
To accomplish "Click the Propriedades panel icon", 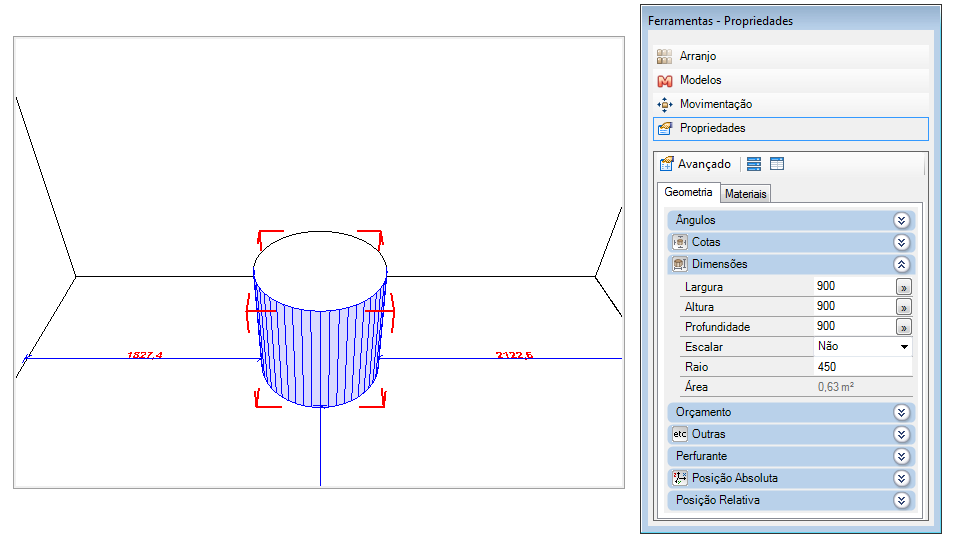I will click(664, 128).
